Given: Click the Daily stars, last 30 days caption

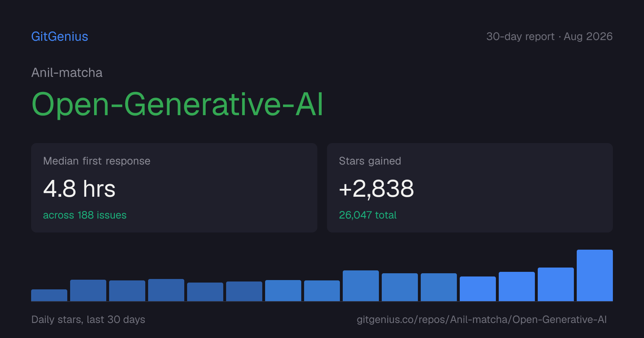Looking at the screenshot, I should click(88, 319).
